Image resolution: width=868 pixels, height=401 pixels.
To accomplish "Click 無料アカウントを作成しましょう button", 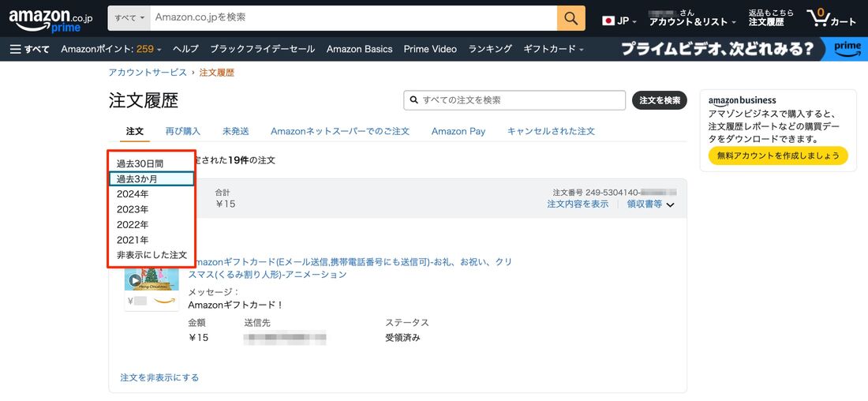I will point(778,156).
